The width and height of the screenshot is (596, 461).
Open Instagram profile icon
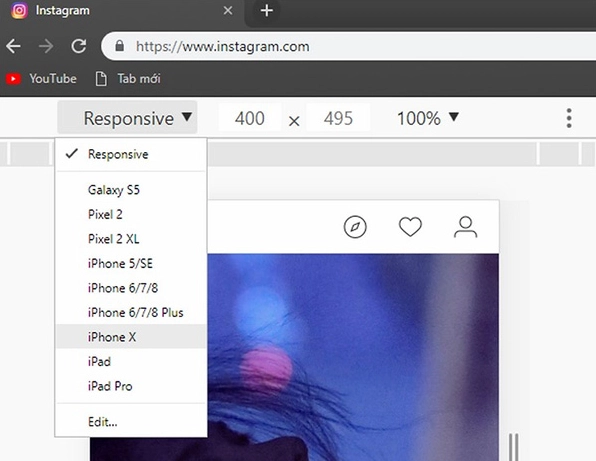pos(465,227)
